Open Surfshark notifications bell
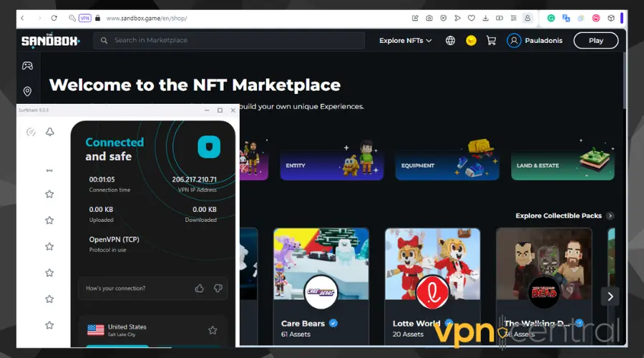 click(x=49, y=132)
